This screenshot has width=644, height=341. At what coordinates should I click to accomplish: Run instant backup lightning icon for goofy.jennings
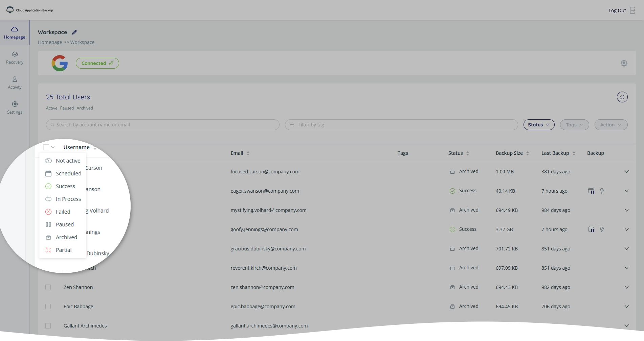(x=602, y=229)
